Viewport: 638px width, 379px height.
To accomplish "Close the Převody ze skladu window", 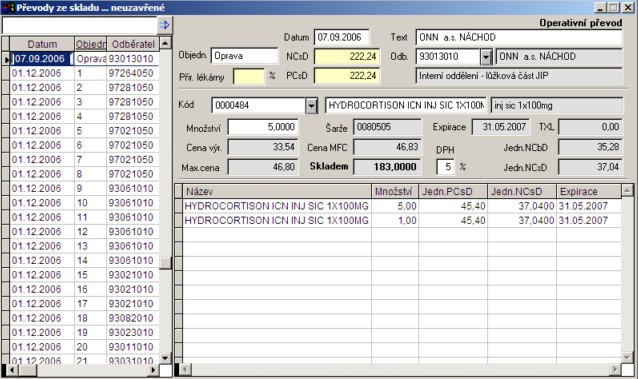I will click(x=627, y=7).
